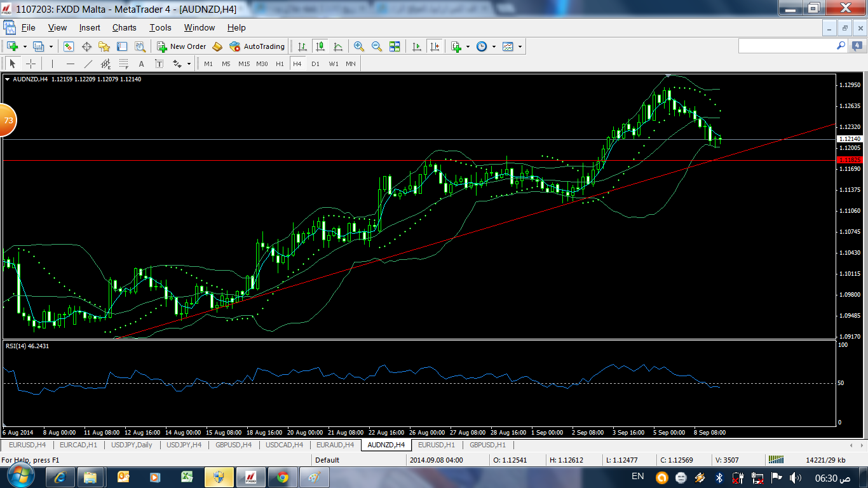The image size is (868, 488).
Task: Select the Text tool
Action: point(141,64)
